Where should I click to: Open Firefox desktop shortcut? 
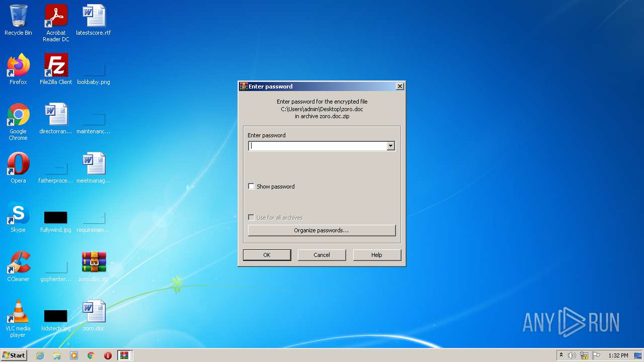18,69
